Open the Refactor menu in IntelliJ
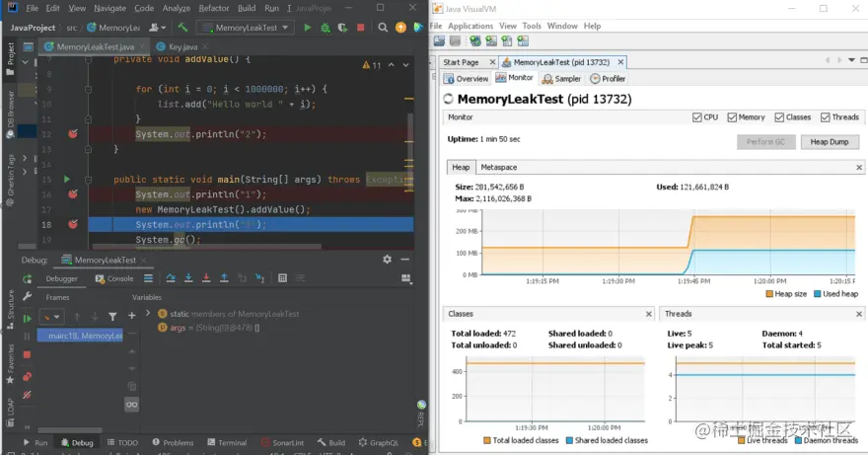The height and width of the screenshot is (455, 868). (x=214, y=8)
